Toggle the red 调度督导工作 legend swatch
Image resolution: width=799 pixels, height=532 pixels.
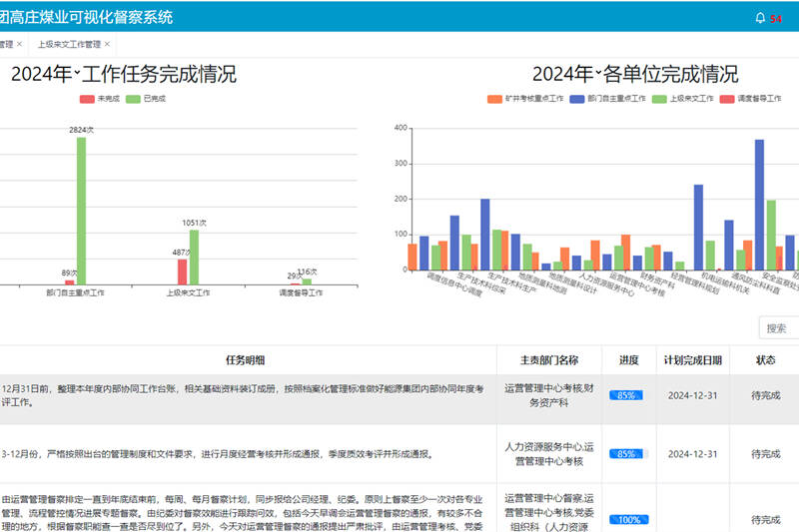[727, 99]
